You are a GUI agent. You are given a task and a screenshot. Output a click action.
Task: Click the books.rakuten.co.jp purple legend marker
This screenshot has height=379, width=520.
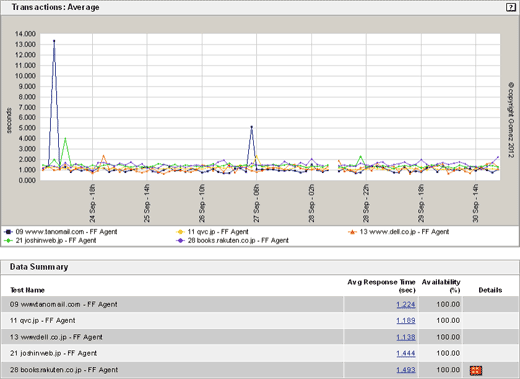180,240
